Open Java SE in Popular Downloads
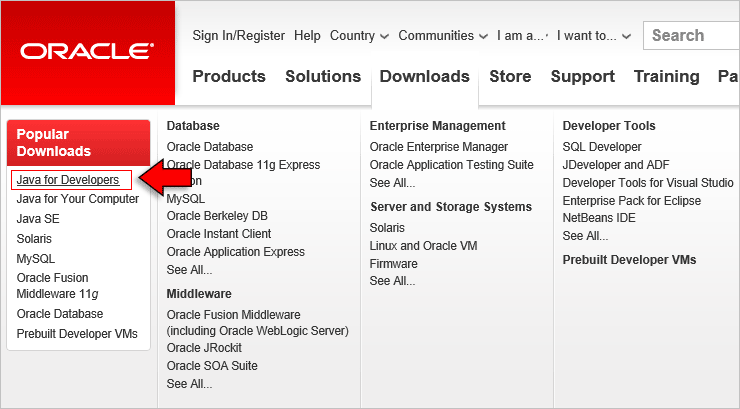Image resolution: width=740 pixels, height=409 pixels. (x=38, y=219)
